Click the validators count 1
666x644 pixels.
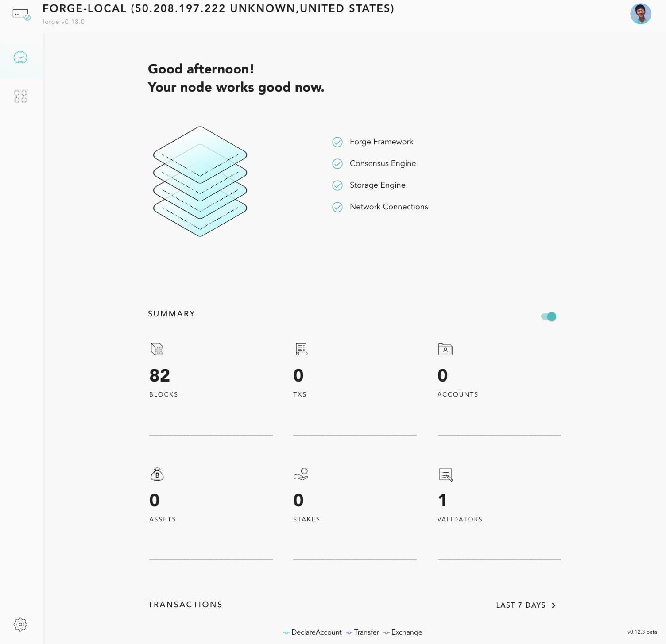tap(442, 500)
